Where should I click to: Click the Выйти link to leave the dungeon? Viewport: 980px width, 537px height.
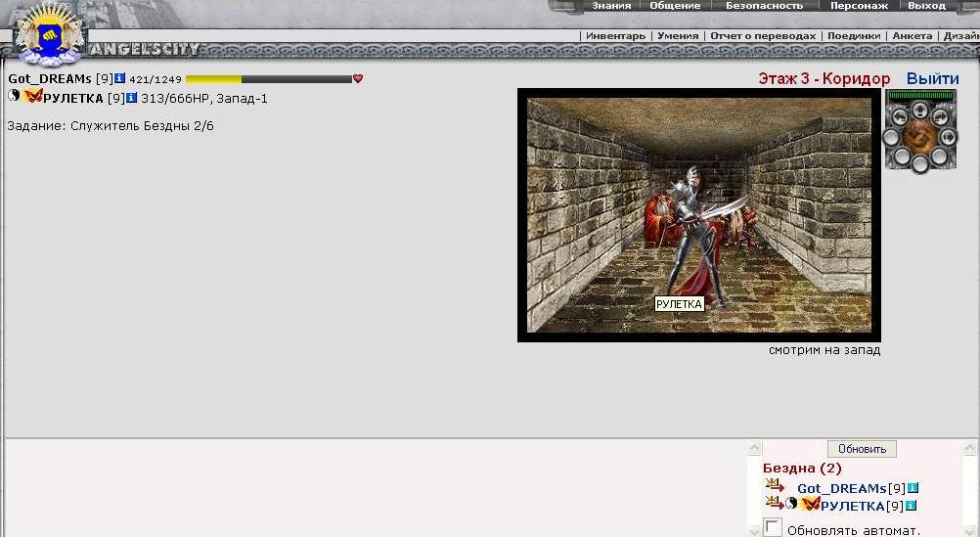932,79
